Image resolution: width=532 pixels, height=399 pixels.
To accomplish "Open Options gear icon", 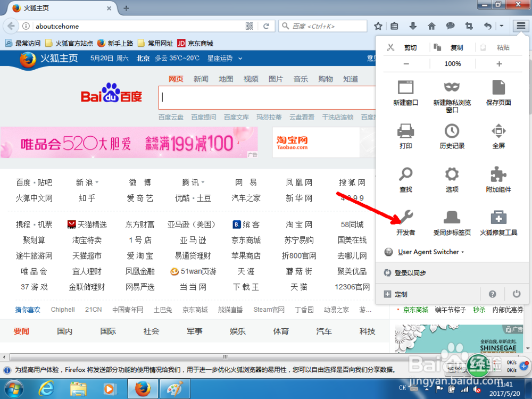I will [x=452, y=174].
